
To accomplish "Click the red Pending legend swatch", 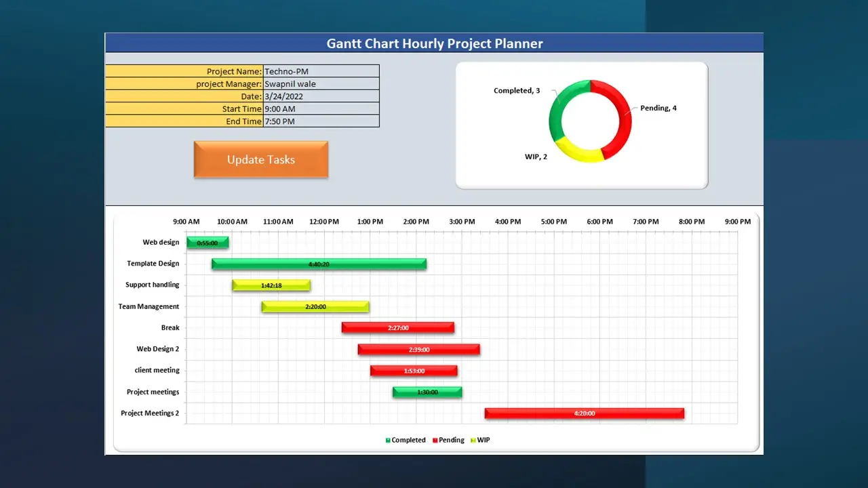I will click(435, 441).
